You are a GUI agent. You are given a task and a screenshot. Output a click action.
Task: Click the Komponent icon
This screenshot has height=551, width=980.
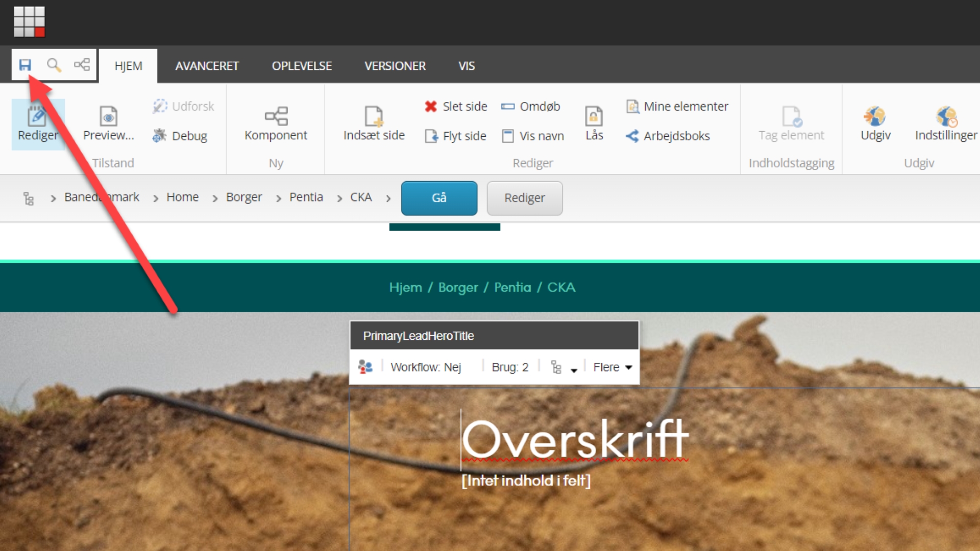[276, 116]
